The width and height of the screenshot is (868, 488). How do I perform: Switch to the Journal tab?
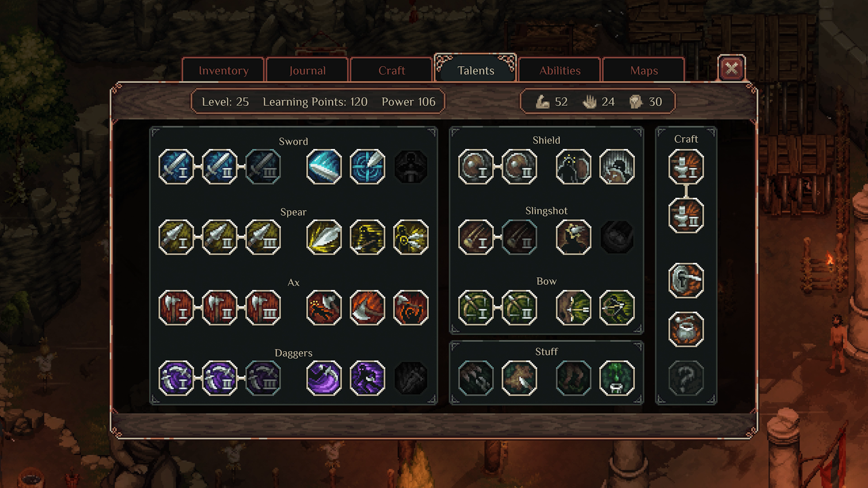[307, 70]
